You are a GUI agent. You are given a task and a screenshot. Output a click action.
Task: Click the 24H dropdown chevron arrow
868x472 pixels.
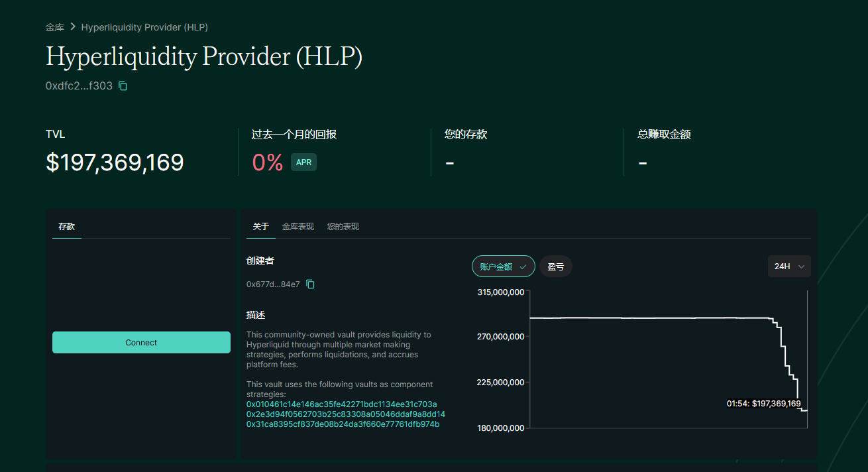[x=802, y=266]
